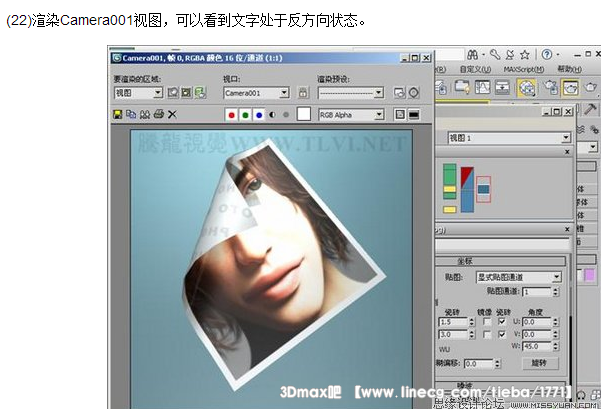
Task: Open Help(H) menu
Action: 569,69
